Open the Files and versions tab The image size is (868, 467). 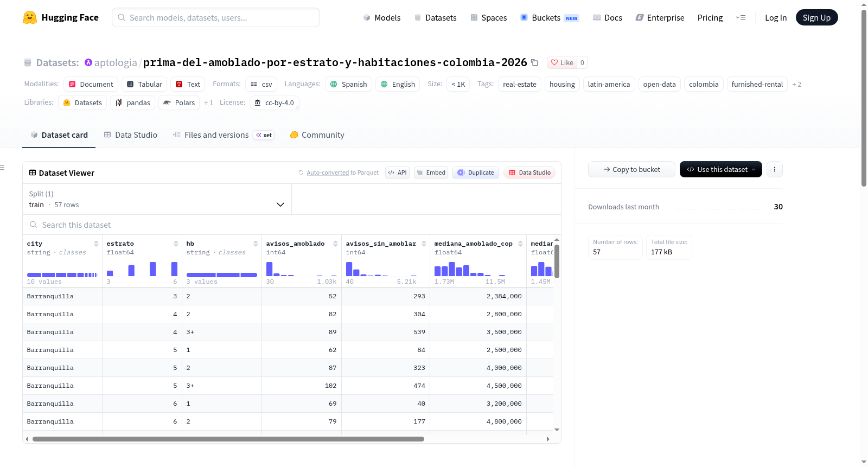point(224,135)
